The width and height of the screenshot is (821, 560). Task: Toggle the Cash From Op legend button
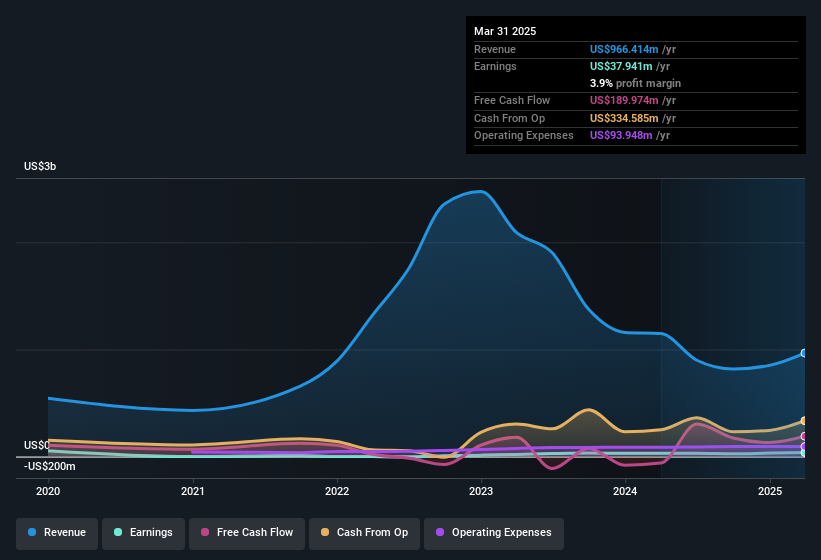(x=364, y=533)
